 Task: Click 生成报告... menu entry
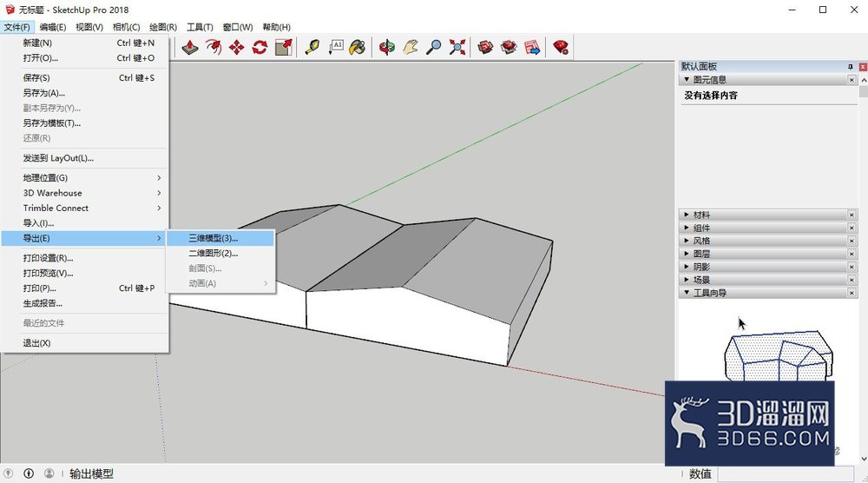pyautogui.click(x=84, y=303)
